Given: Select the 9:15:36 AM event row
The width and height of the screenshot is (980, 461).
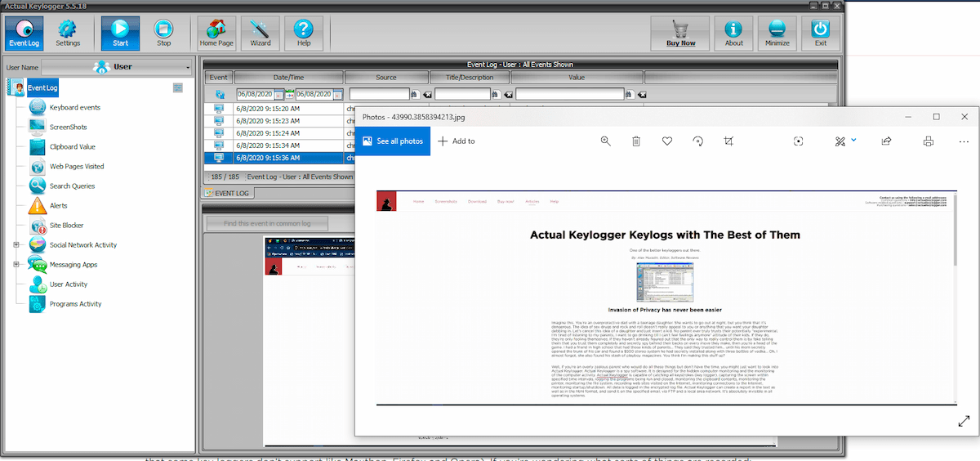Looking at the screenshot, I should (279, 158).
